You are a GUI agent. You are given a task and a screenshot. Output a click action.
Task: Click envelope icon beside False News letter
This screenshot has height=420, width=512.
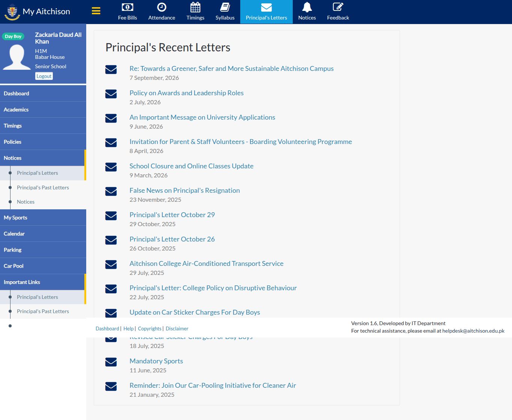tap(111, 191)
